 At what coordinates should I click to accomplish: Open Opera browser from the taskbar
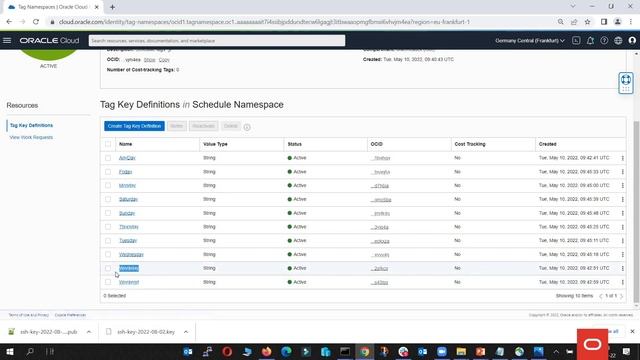(227, 351)
